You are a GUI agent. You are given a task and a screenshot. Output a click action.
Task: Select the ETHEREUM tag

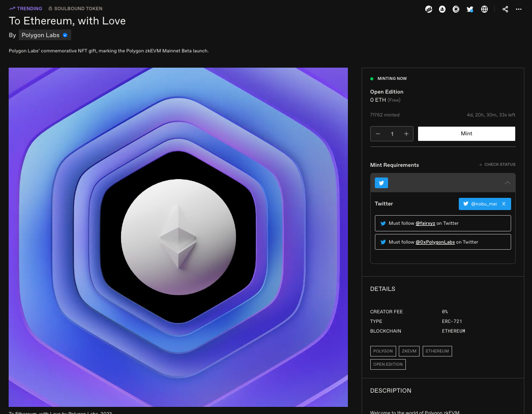coord(437,351)
